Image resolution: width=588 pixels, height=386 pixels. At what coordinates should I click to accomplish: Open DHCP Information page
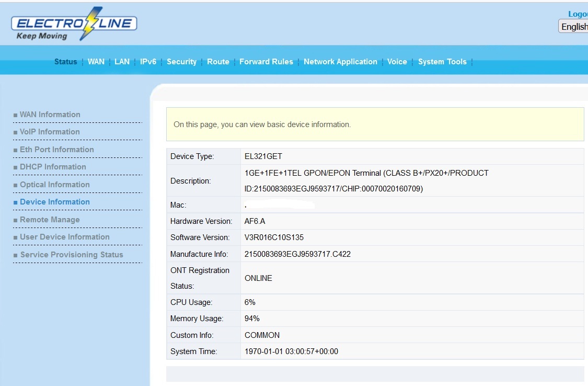(x=53, y=167)
